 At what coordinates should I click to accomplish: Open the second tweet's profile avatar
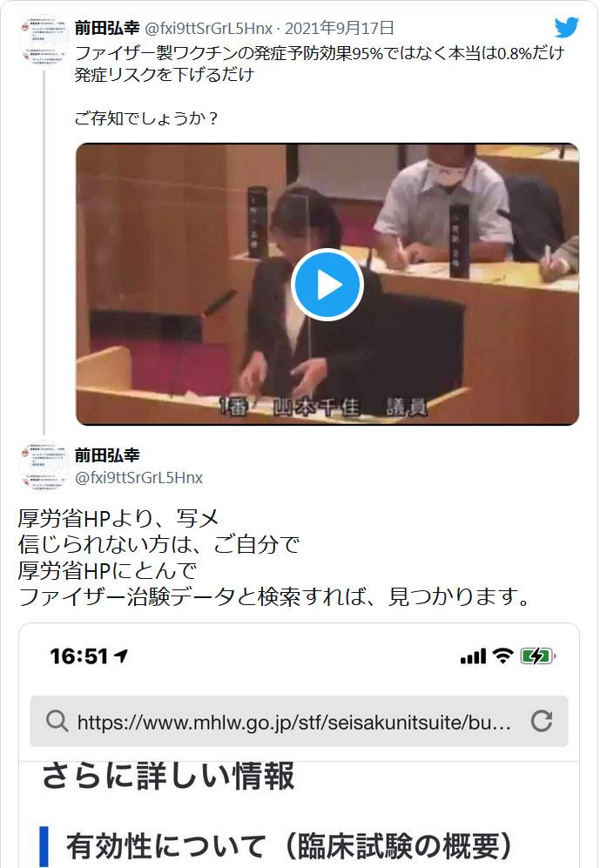[x=44, y=466]
